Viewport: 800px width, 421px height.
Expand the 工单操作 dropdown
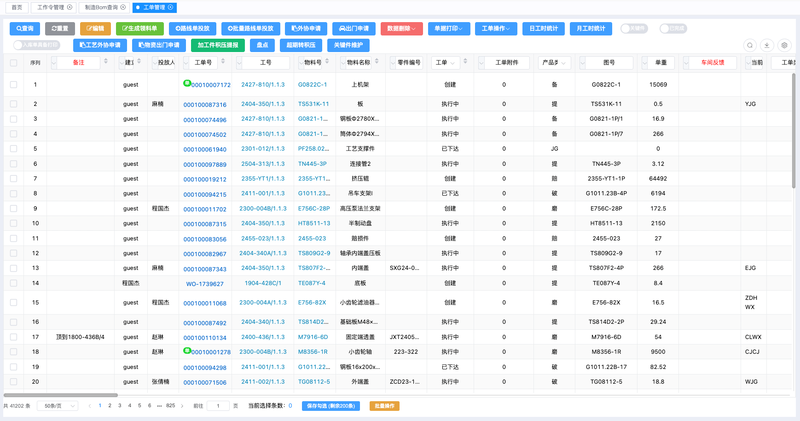tap(496, 29)
